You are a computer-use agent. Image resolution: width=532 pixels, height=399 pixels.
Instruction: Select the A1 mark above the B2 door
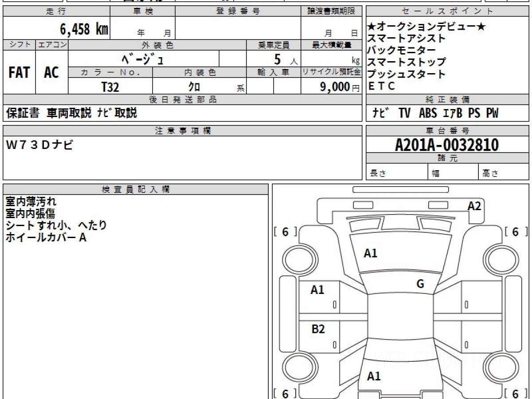[x=317, y=290]
